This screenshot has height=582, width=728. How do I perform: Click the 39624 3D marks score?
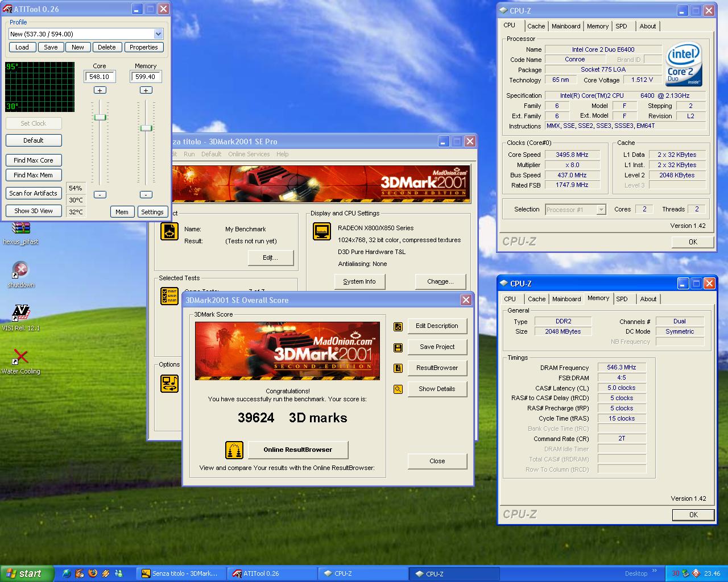(292, 418)
